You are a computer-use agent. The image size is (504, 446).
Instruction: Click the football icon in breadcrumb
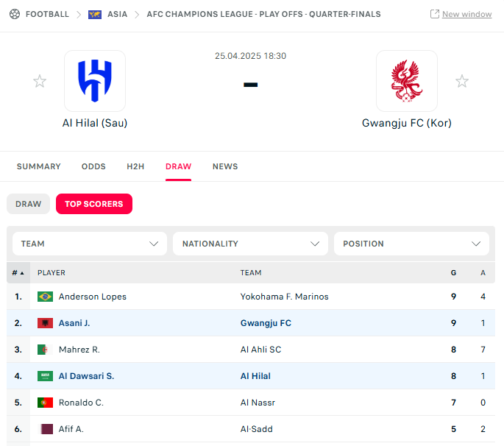15,14
